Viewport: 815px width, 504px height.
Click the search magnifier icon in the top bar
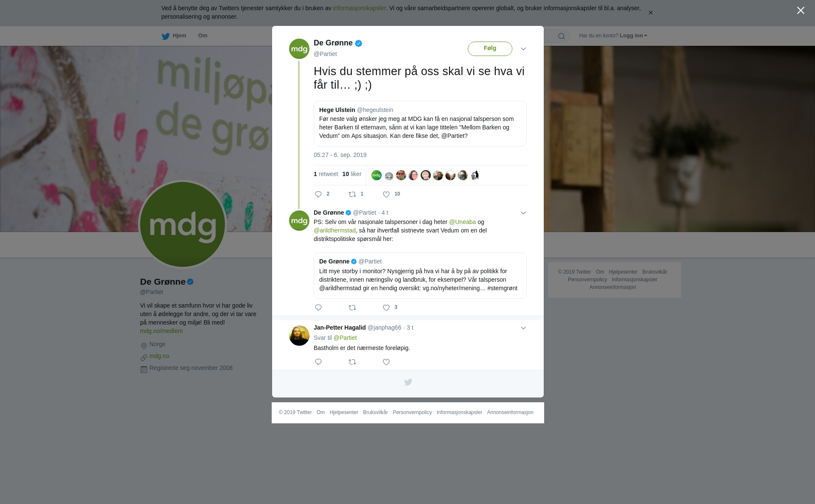click(x=562, y=36)
